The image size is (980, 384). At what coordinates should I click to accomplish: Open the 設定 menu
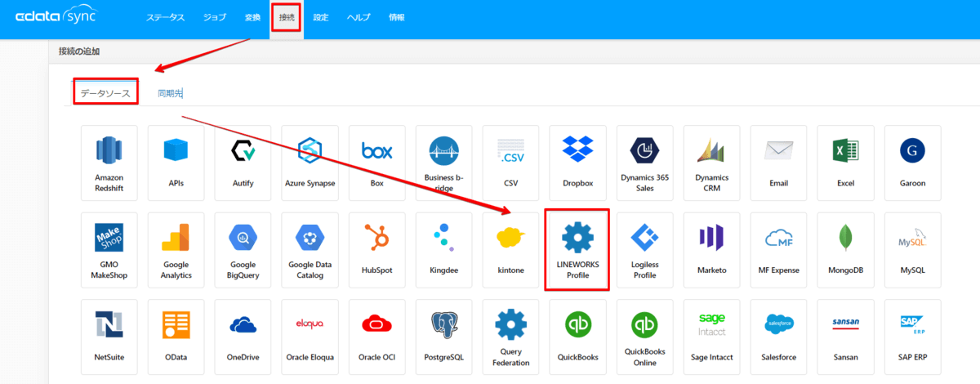321,17
